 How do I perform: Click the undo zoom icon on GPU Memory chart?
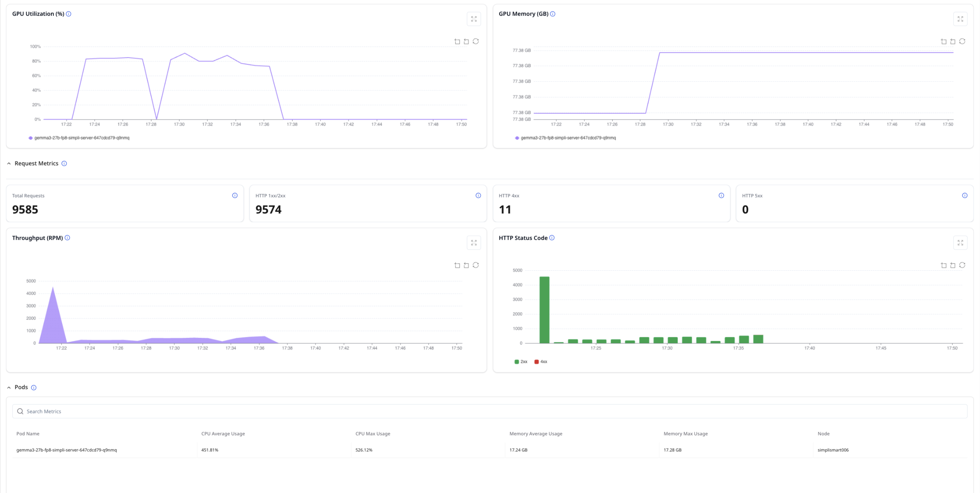[x=952, y=41]
